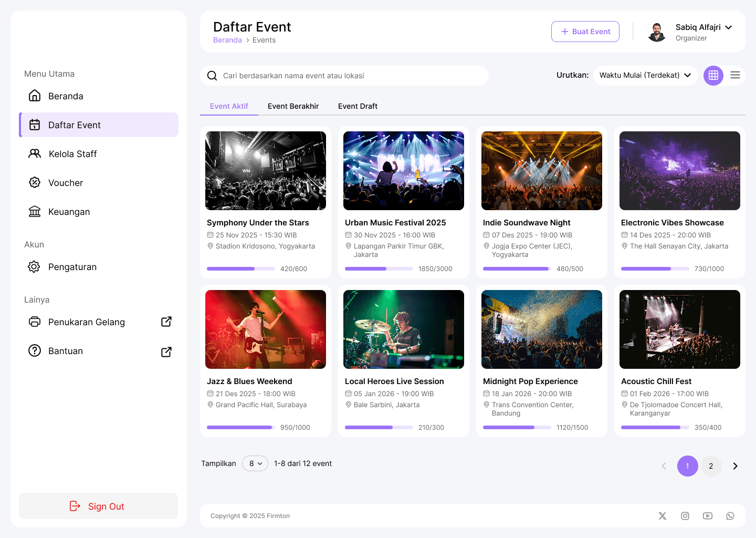Viewport: 756px width, 538px height.
Task: Open Acoustic Chill Fest event image
Action: pyautogui.click(x=680, y=329)
